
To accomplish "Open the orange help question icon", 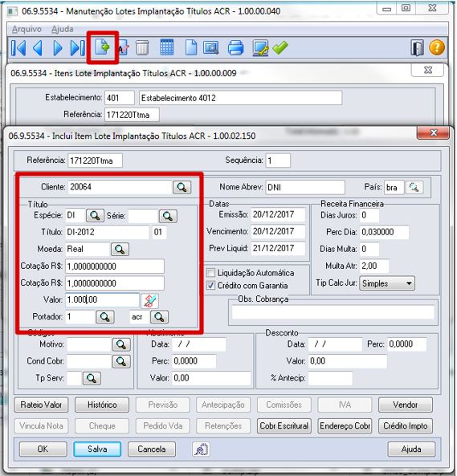I will click(437, 47).
